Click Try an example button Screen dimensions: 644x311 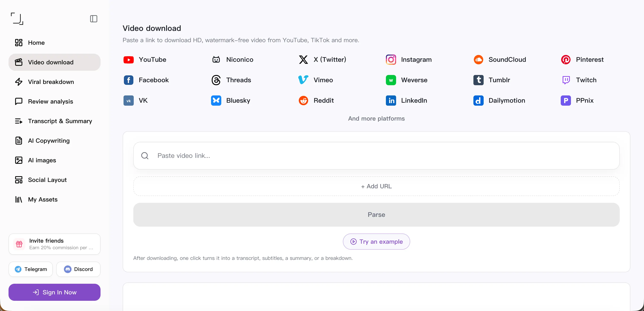click(x=376, y=242)
